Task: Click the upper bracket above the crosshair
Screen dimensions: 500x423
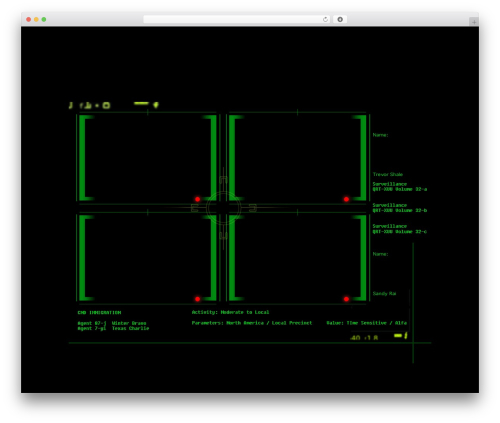Action: [223, 180]
